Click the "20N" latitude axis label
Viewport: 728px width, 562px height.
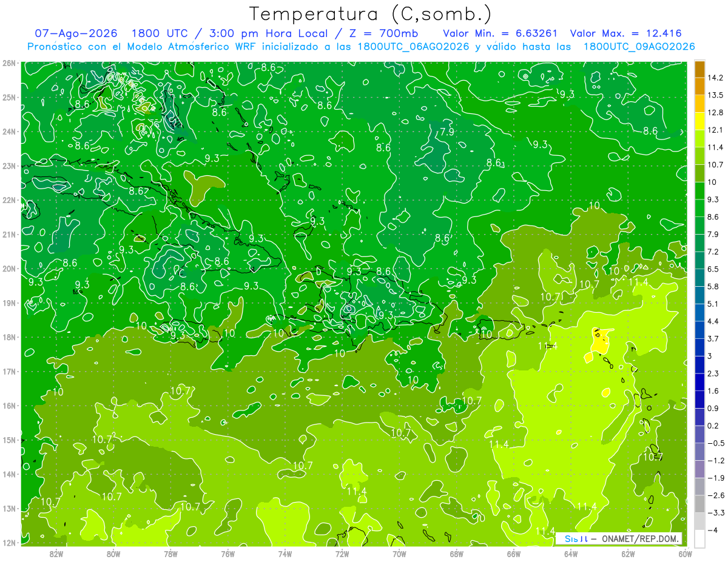pyautogui.click(x=9, y=269)
